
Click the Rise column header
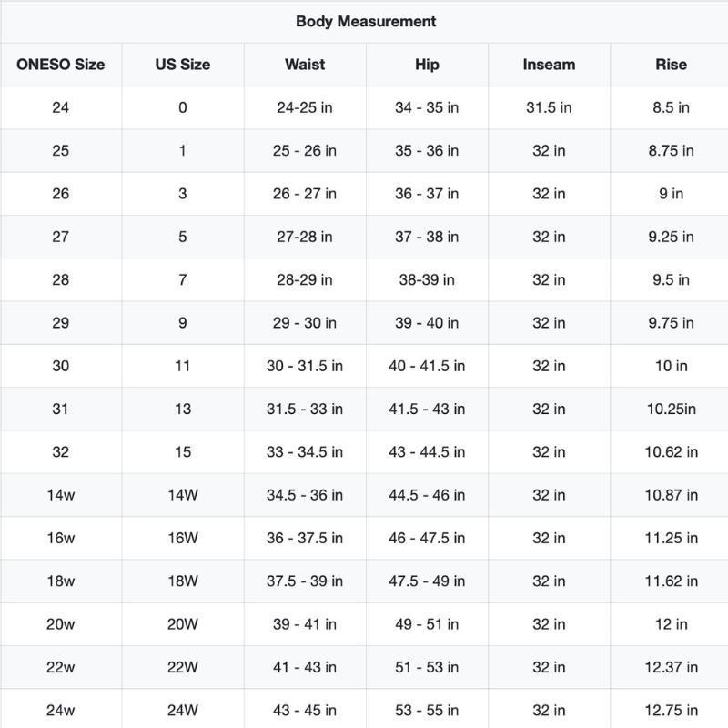tap(671, 65)
